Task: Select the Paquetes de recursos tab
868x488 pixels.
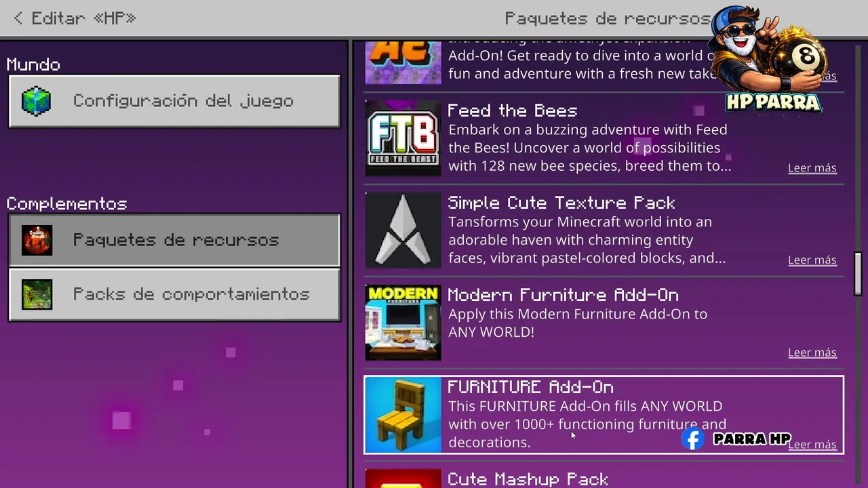Action: [x=174, y=240]
